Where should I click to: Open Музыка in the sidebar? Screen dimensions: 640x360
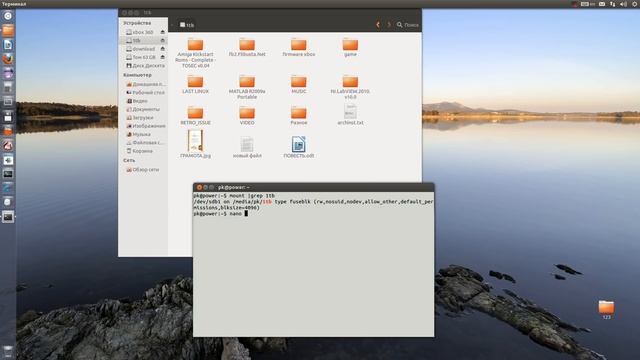(138, 134)
